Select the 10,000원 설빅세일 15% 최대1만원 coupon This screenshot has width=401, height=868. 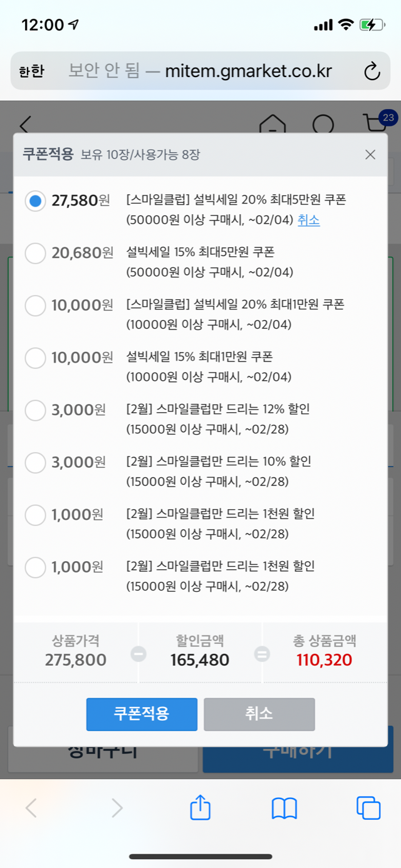(36, 358)
